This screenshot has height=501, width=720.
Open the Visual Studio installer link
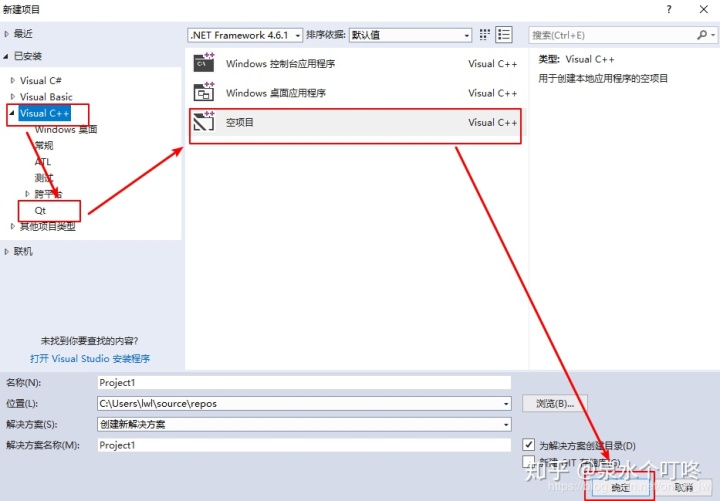[x=90, y=359]
